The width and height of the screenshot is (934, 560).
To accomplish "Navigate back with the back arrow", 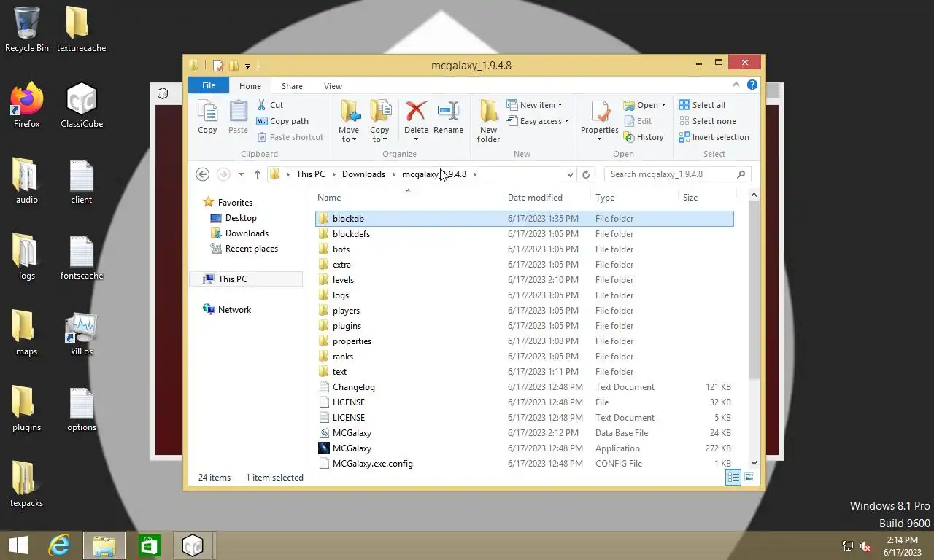I will [x=203, y=174].
